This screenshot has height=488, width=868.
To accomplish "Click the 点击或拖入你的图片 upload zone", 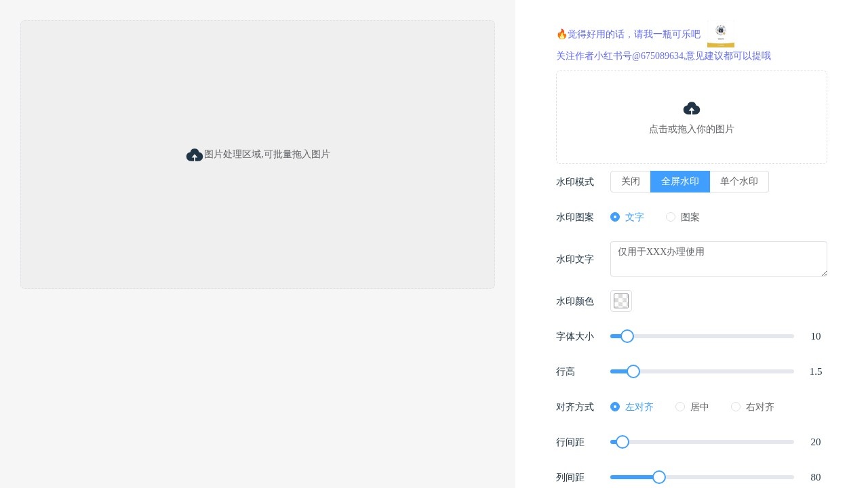I will click(692, 117).
